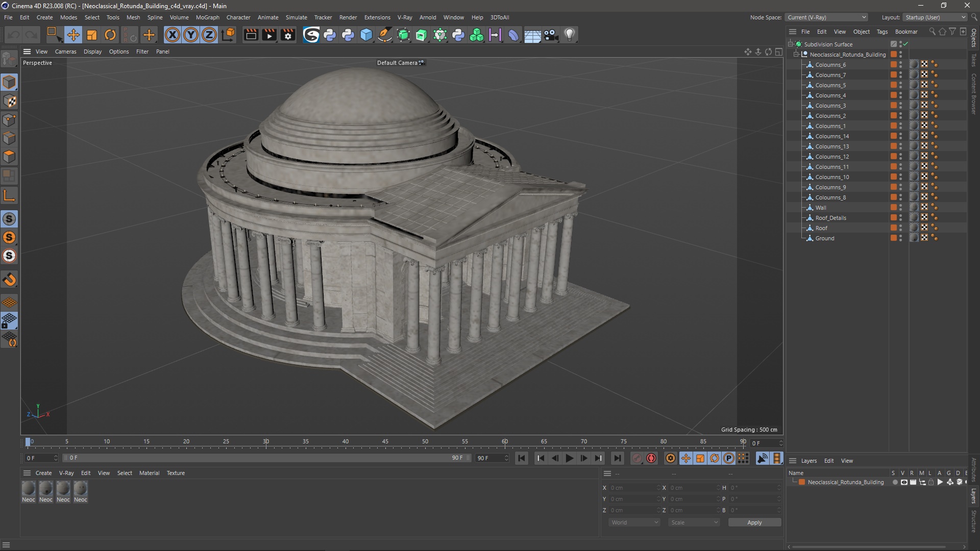
Task: Open the V-Ray menu in the main menu bar
Action: tap(405, 17)
